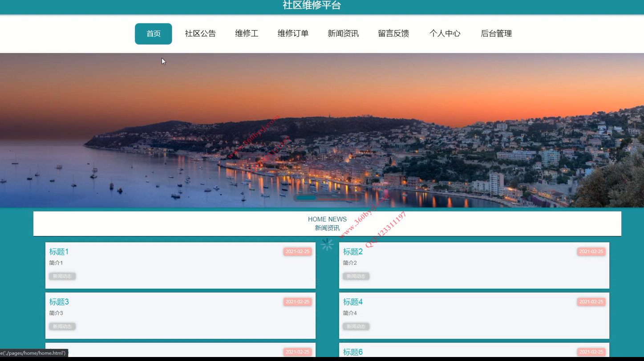This screenshot has height=361, width=644.
Task: Click the 新闻资讯 subtitle under HOME NEWS
Action: 327,228
